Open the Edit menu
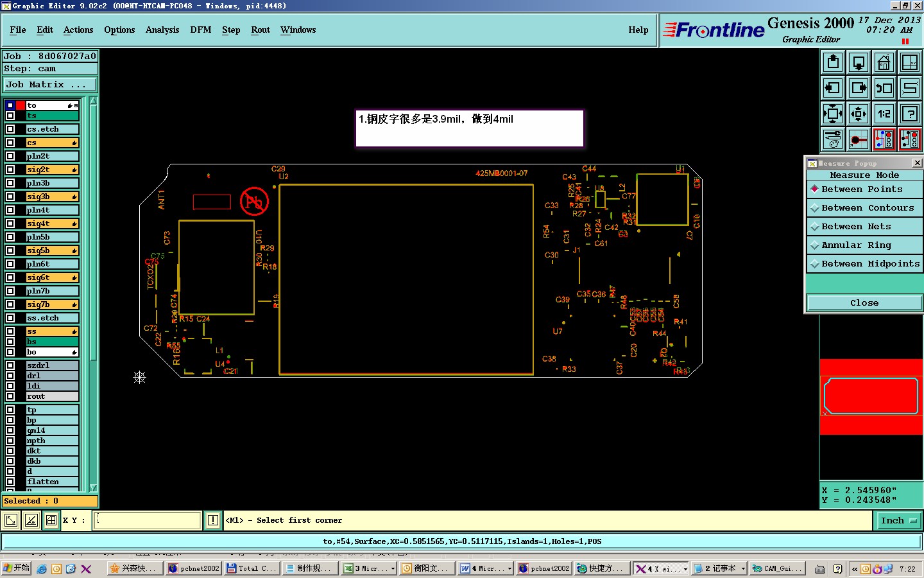 (x=45, y=30)
